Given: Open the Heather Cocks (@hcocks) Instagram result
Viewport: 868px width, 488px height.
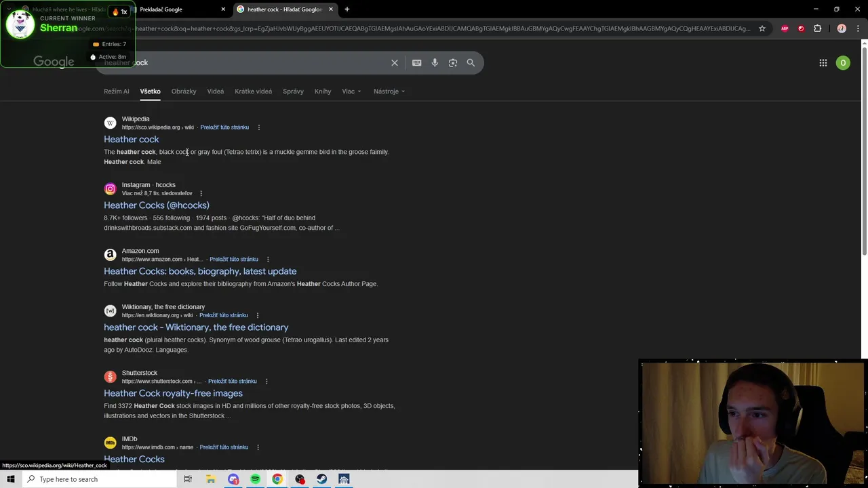Looking at the screenshot, I should coord(157,205).
